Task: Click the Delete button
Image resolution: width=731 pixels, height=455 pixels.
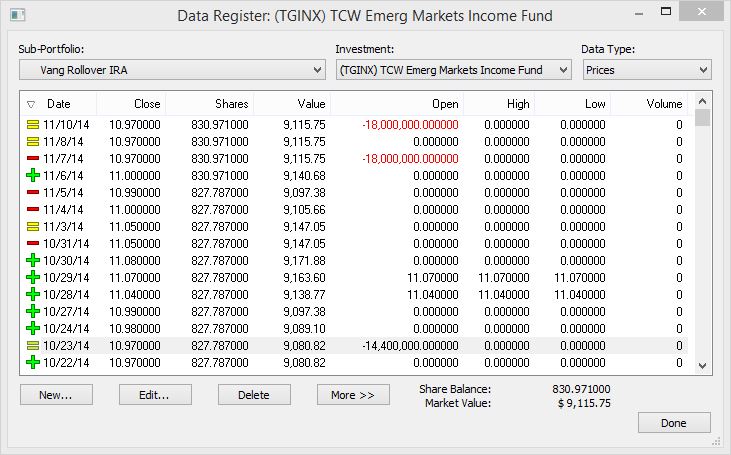Action: point(255,395)
